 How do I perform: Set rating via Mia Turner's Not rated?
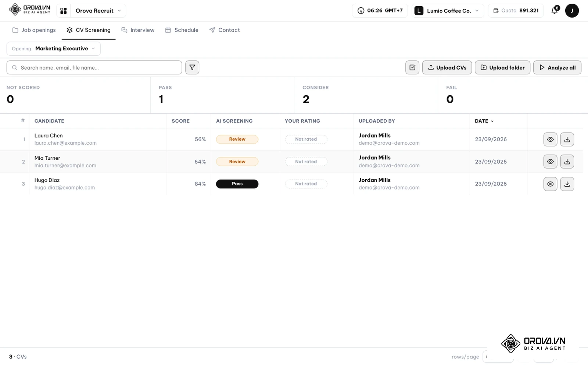click(x=306, y=162)
